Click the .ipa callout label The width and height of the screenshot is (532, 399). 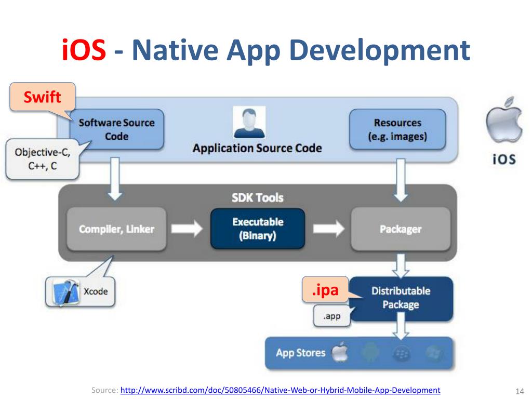(x=325, y=290)
